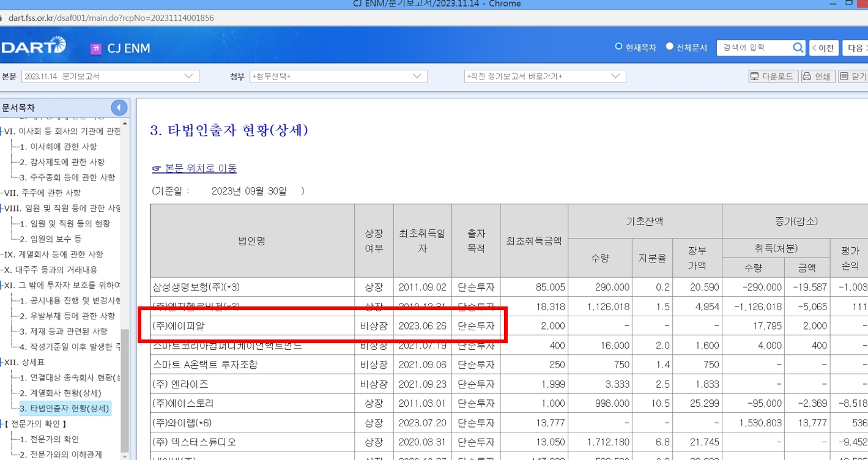Click the (주)에이스토리 cell
Image resolution: width=868 pixels, height=460 pixels.
(252, 404)
